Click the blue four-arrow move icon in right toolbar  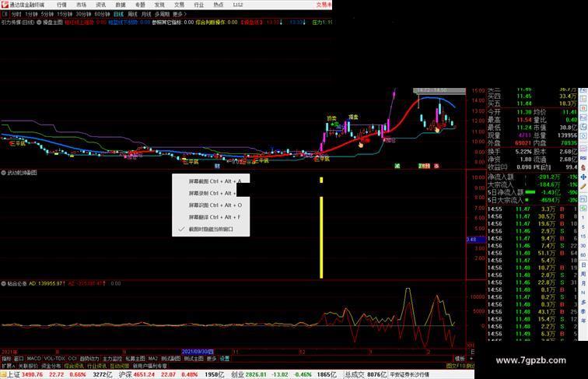583,177
